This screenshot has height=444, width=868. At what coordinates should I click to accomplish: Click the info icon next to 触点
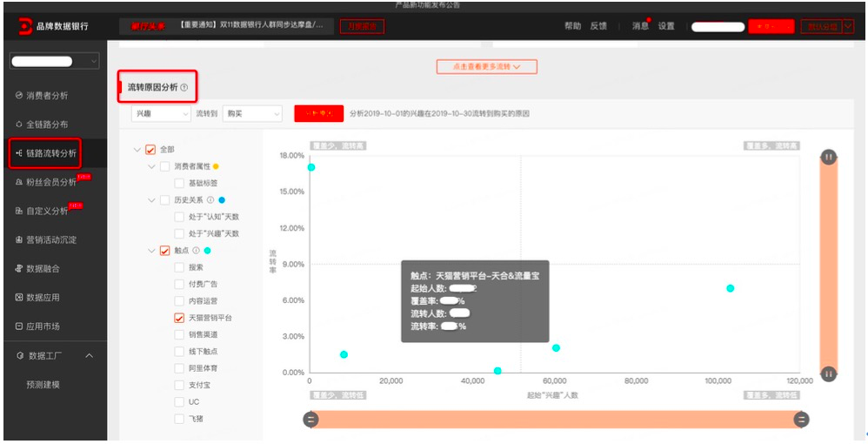click(x=196, y=251)
